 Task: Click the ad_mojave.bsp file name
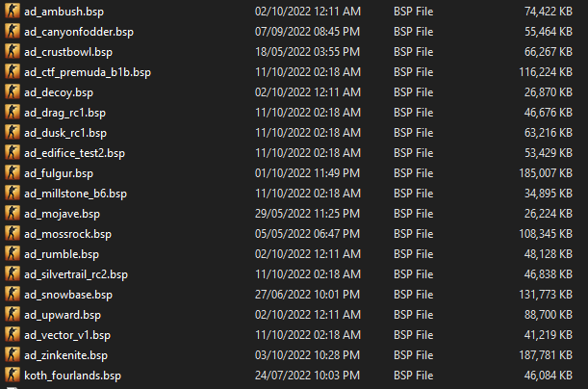tap(62, 214)
